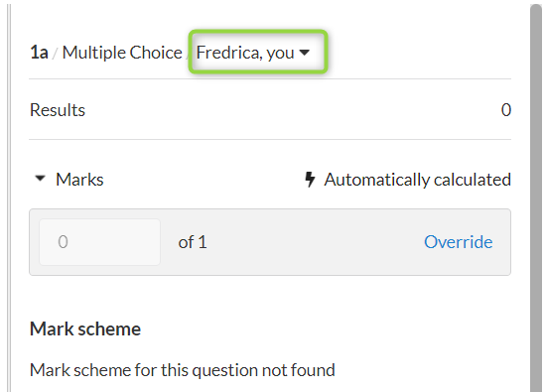Image resolution: width=546 pixels, height=392 pixels.
Task: Open the "Fredrica, you" marker dropdown
Action: point(253,53)
